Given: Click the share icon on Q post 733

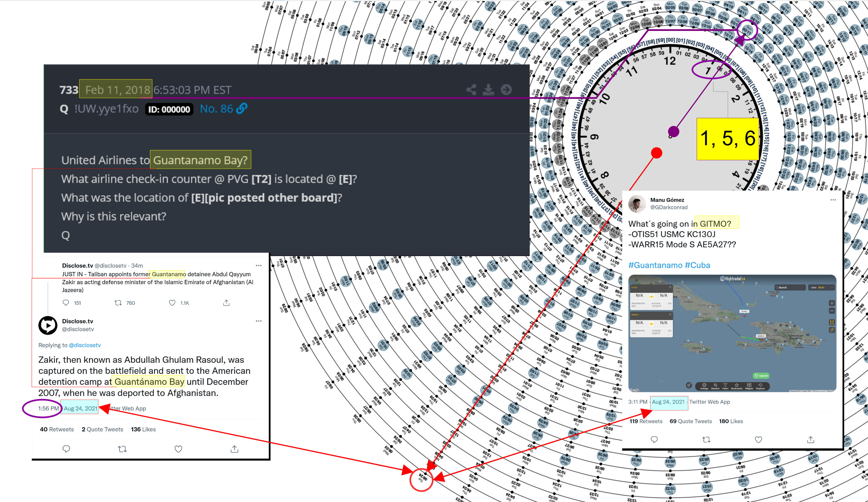Looking at the screenshot, I should [x=471, y=90].
